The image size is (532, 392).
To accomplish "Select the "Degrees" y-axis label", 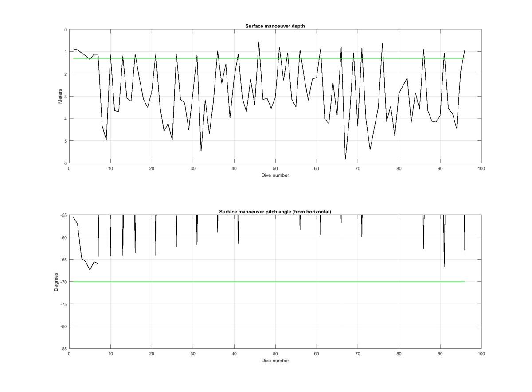I will pyautogui.click(x=56, y=282).
